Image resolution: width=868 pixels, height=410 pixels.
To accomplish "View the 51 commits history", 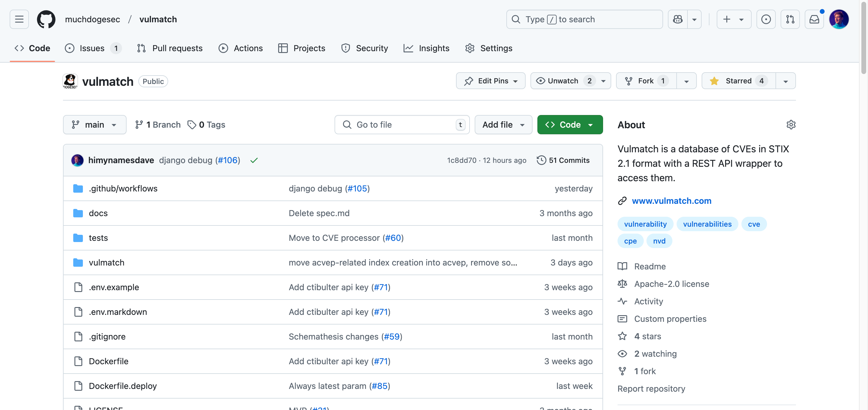I will click(563, 160).
